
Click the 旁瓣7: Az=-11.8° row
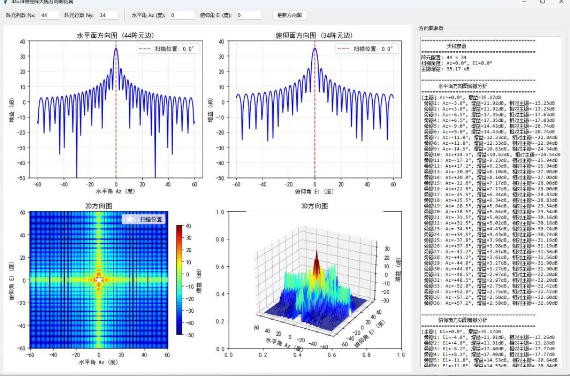pos(491,137)
